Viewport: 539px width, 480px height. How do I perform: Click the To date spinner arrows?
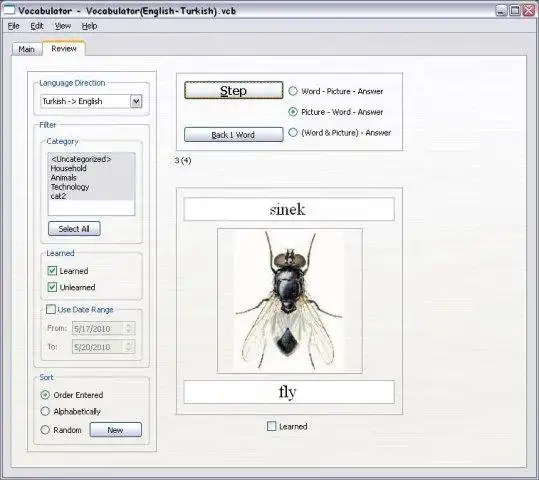pyautogui.click(x=129, y=347)
